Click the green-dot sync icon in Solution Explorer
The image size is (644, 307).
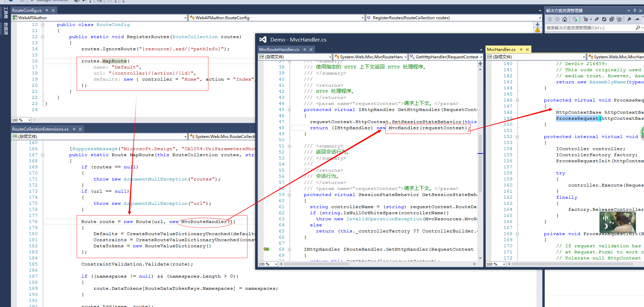point(575,19)
